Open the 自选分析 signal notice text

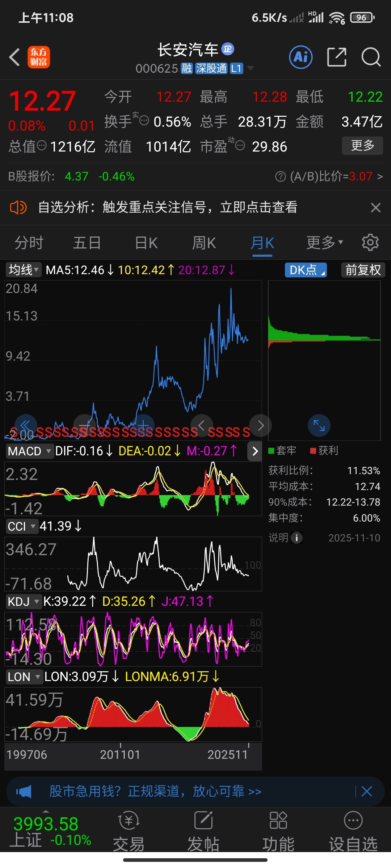pyautogui.click(x=168, y=208)
